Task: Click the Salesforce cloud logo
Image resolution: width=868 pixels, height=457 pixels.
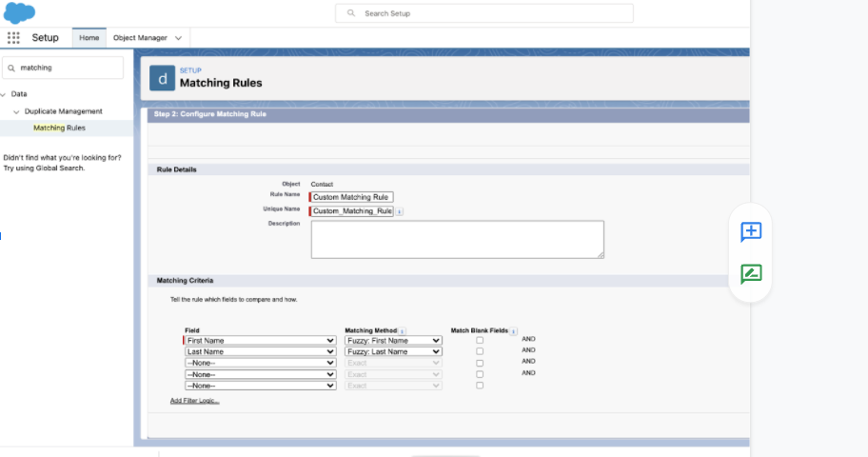Action: tap(19, 13)
